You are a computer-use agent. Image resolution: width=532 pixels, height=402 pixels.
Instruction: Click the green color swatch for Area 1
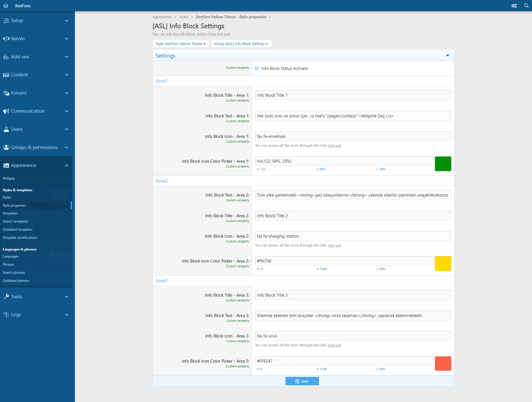[x=443, y=164]
